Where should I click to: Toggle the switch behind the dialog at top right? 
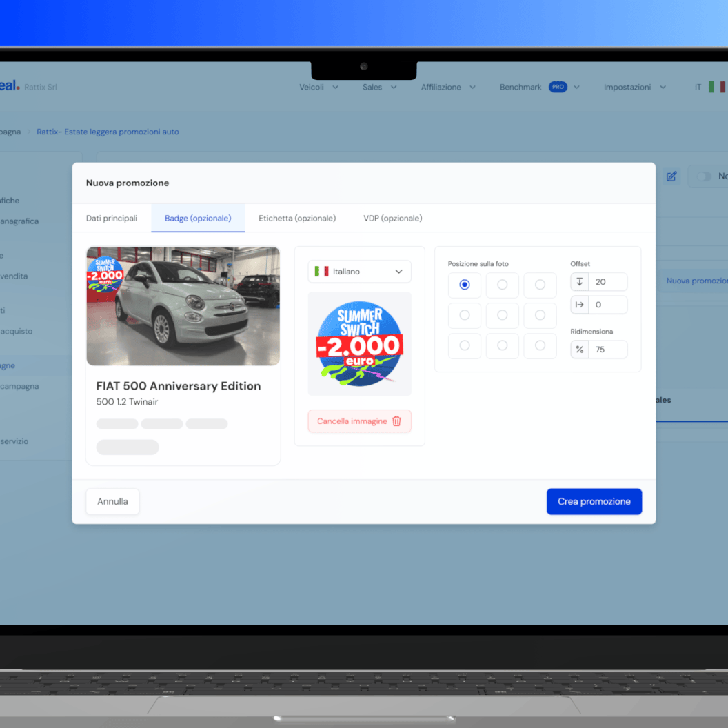click(704, 176)
